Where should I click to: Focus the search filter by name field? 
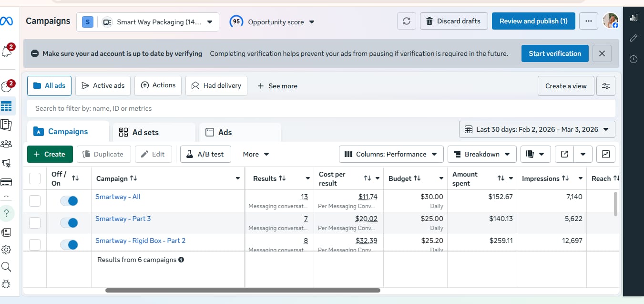point(321,108)
